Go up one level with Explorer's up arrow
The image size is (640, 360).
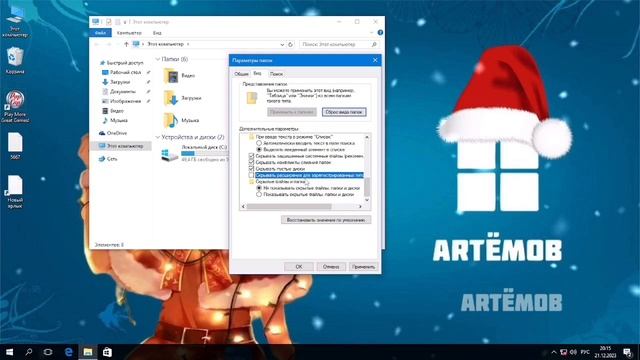126,44
